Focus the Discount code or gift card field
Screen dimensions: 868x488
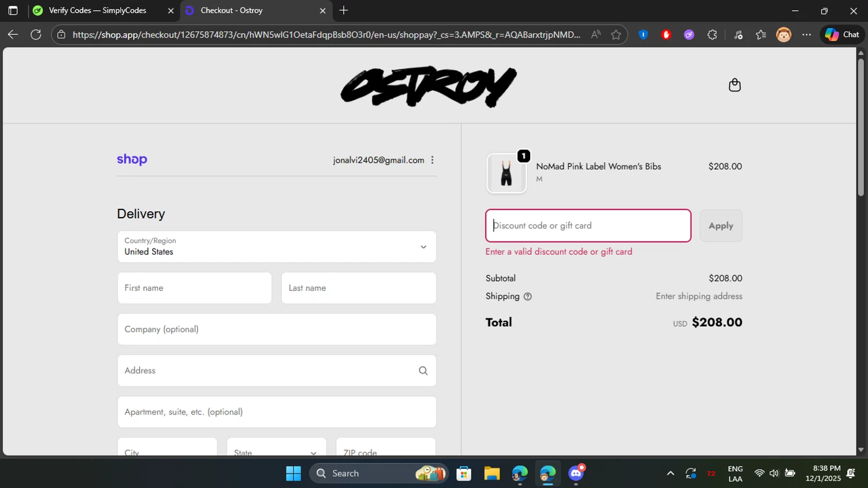coord(588,226)
